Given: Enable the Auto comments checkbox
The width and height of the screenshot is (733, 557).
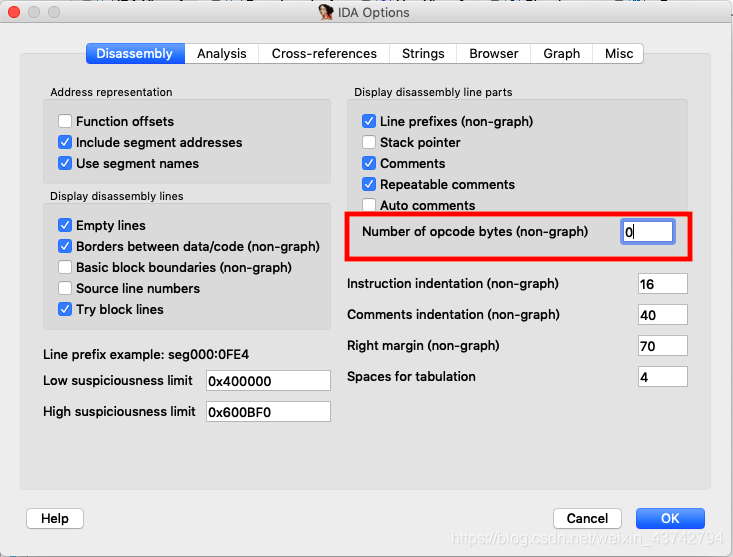Looking at the screenshot, I should [x=369, y=205].
